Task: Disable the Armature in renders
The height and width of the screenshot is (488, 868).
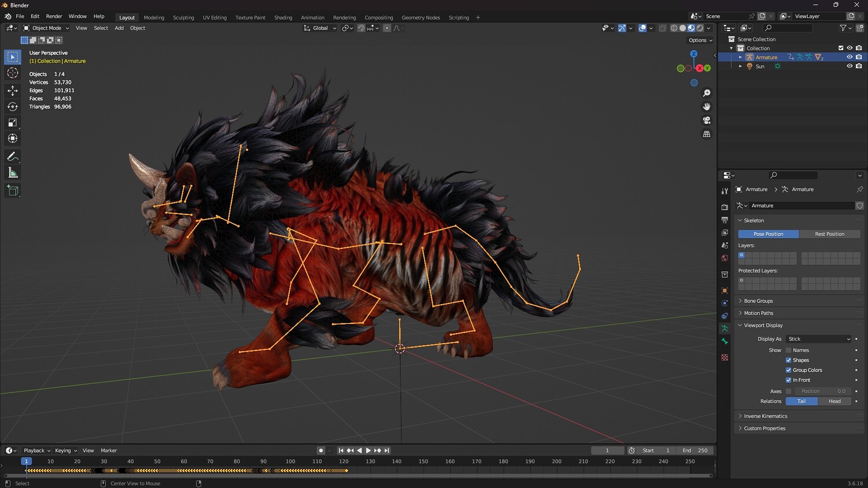Action: (x=859, y=57)
